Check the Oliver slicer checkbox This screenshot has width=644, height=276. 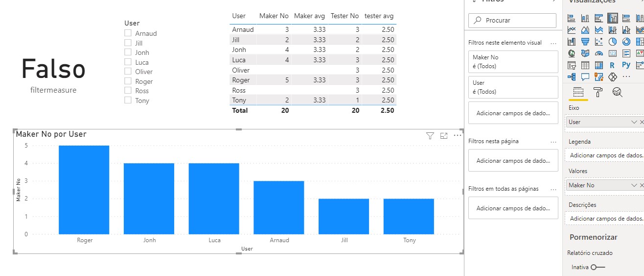pyautogui.click(x=128, y=71)
